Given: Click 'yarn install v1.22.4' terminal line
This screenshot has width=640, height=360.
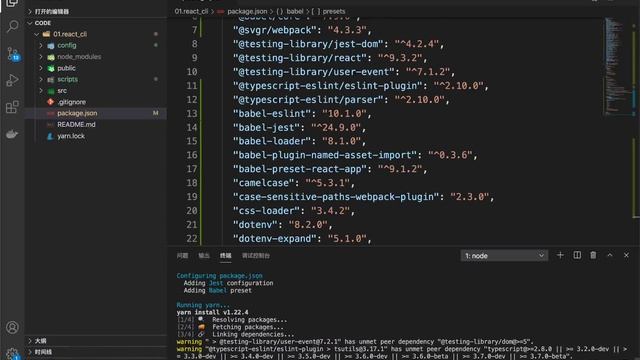Looking at the screenshot, I should point(212,312).
